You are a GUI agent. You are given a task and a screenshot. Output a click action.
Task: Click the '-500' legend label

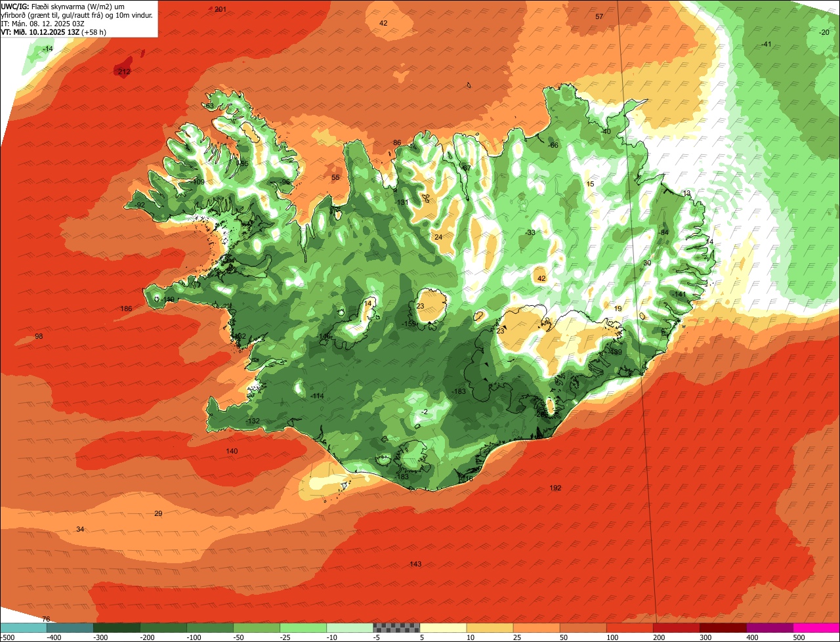click(x=7, y=637)
